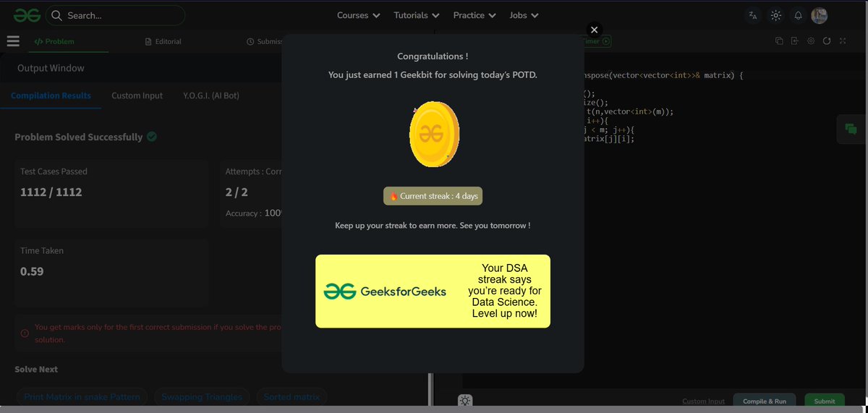Open Print Matrix in snake Pattern problem
The height and width of the screenshot is (413, 868).
[82, 397]
